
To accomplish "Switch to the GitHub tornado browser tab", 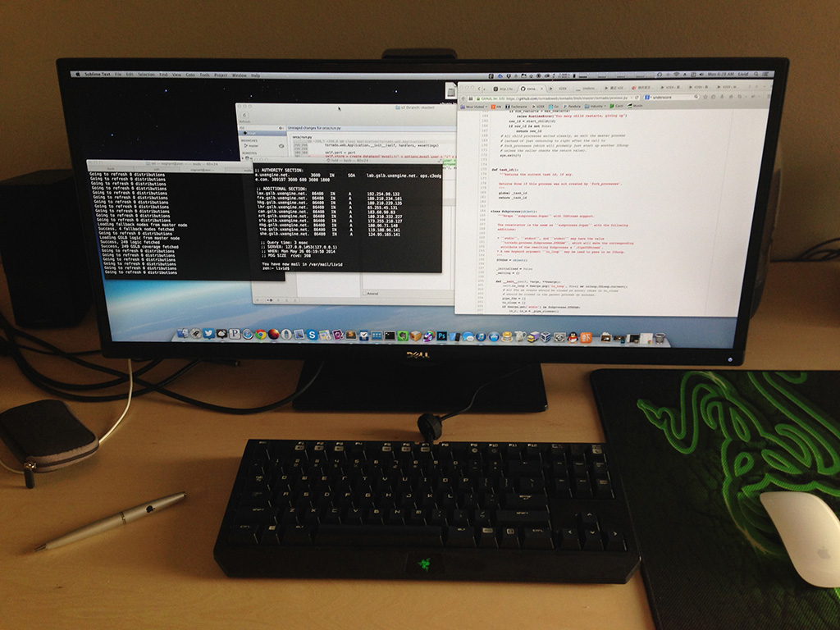I will tap(532, 86).
